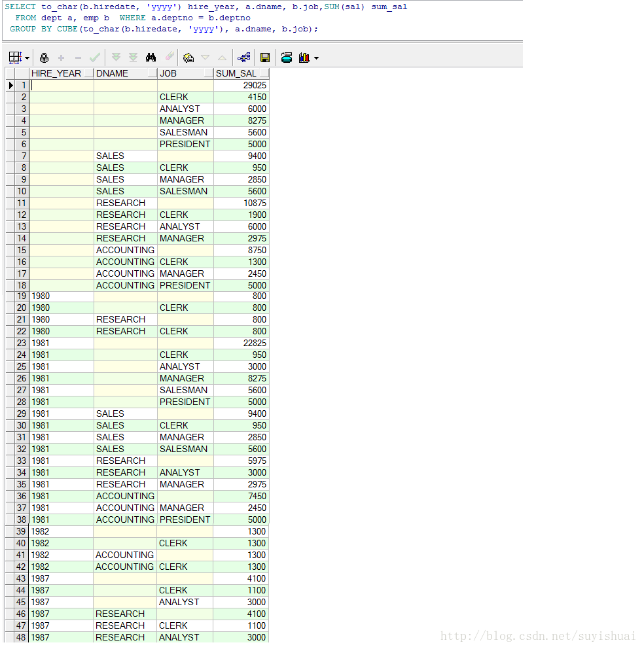Click small button beside DNAME header

[152, 74]
